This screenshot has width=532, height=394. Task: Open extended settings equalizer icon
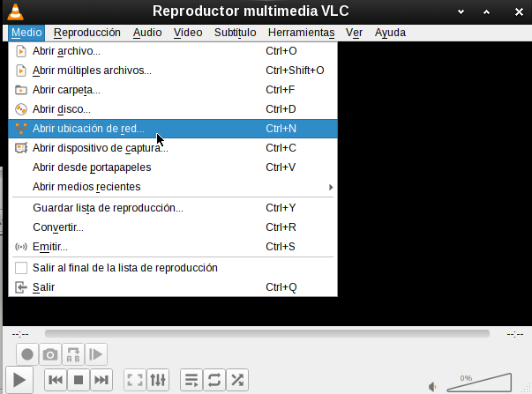tap(158, 380)
